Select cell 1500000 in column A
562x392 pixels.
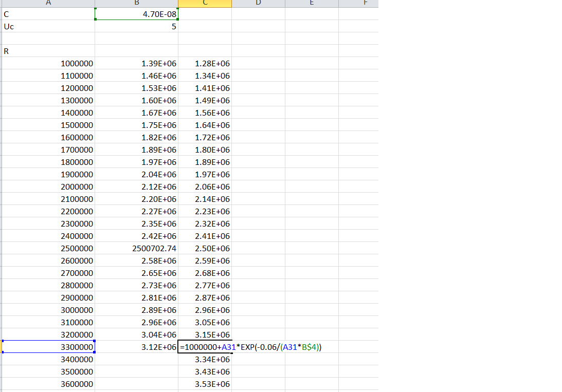point(48,125)
